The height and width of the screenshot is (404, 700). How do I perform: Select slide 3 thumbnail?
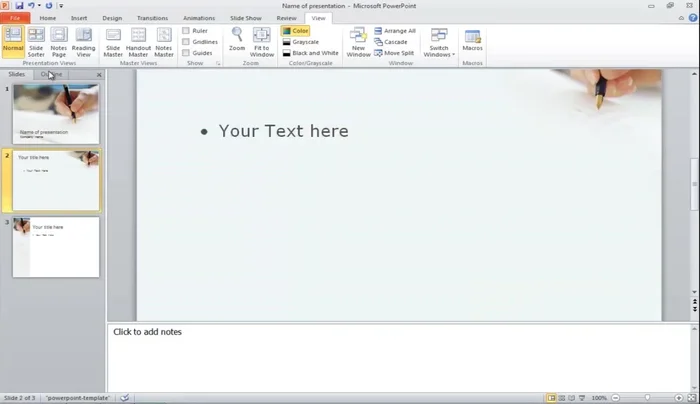tap(56, 247)
